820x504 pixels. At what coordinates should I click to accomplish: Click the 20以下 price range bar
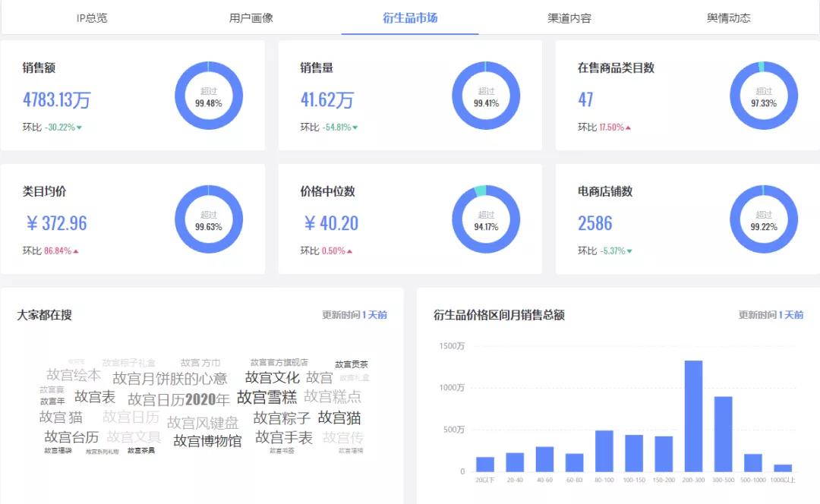(x=484, y=465)
